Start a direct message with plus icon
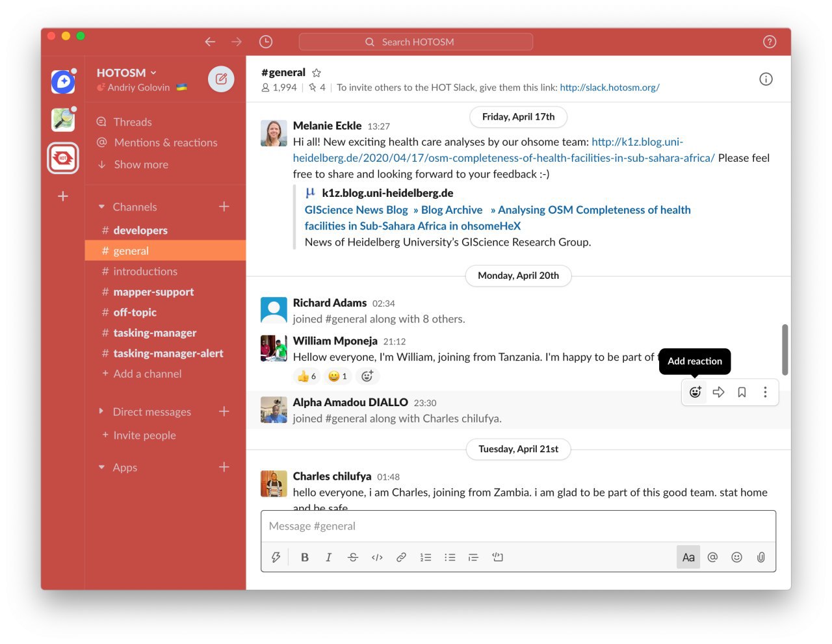 tap(224, 411)
